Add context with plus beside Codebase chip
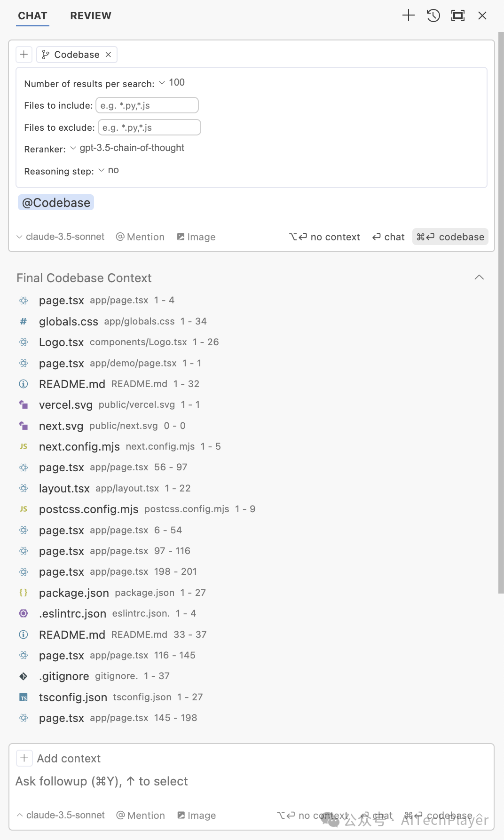This screenshot has height=840, width=504. click(x=24, y=55)
